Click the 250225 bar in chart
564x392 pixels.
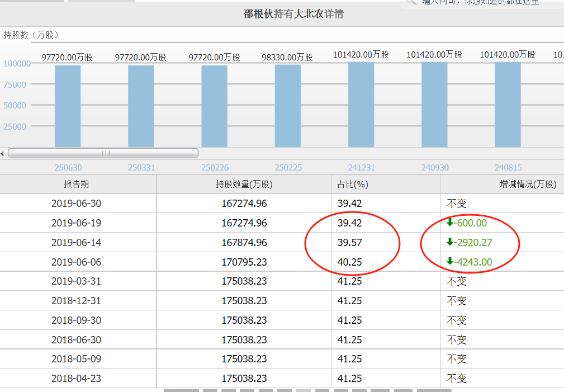(288, 106)
